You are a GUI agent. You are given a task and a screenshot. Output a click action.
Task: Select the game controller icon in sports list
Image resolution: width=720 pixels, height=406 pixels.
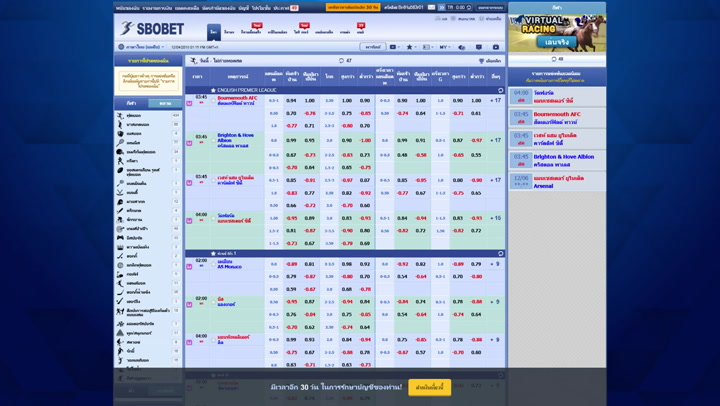point(120,237)
